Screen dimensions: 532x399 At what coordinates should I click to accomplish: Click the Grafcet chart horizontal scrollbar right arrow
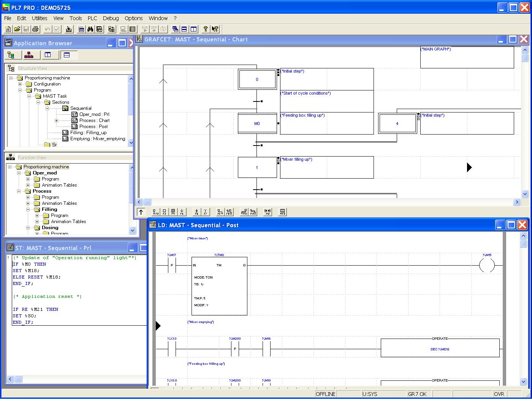[517, 202]
